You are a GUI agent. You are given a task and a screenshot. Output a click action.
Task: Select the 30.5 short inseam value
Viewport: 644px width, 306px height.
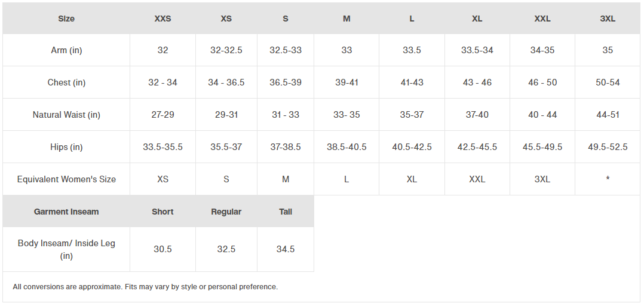[162, 249]
